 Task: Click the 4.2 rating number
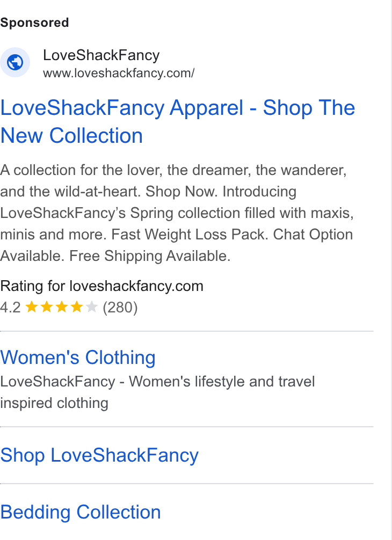pyautogui.click(x=10, y=307)
